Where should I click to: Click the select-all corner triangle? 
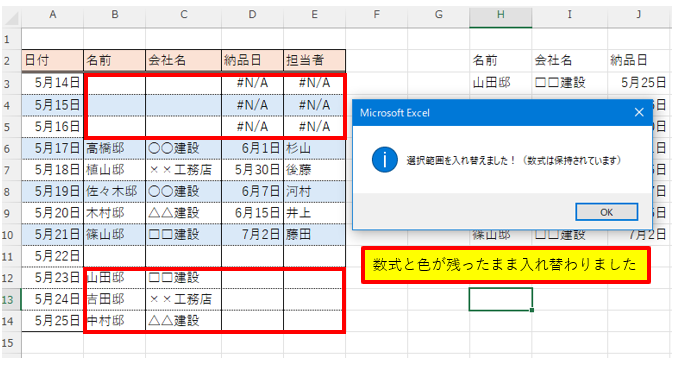coord(12,18)
